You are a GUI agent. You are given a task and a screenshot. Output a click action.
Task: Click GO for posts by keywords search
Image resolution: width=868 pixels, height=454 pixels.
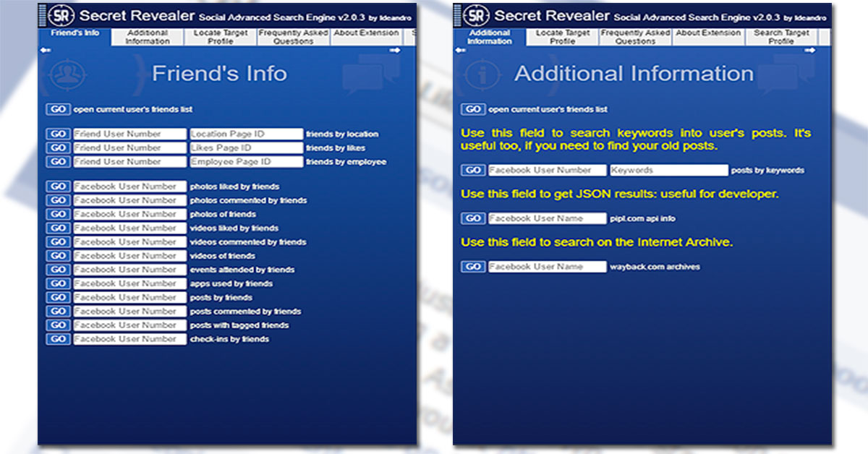pyautogui.click(x=473, y=170)
